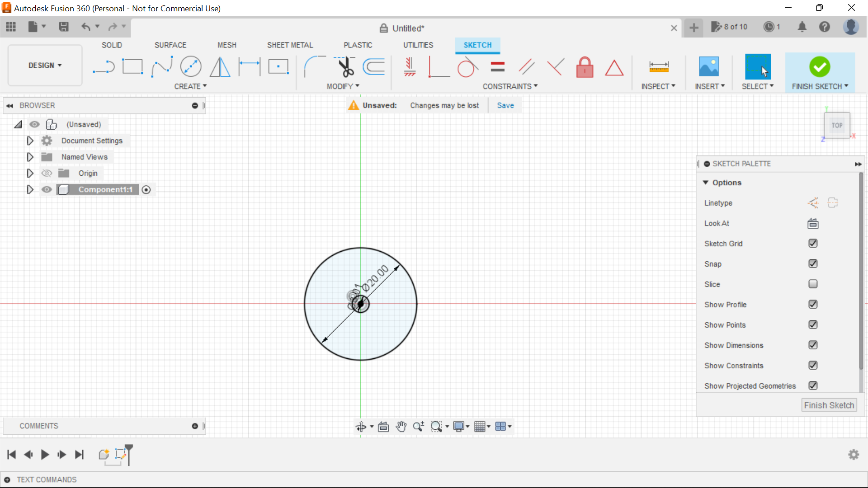Image resolution: width=868 pixels, height=488 pixels.
Task: Toggle the Slice checkbox in Sketch Palette
Action: click(812, 284)
